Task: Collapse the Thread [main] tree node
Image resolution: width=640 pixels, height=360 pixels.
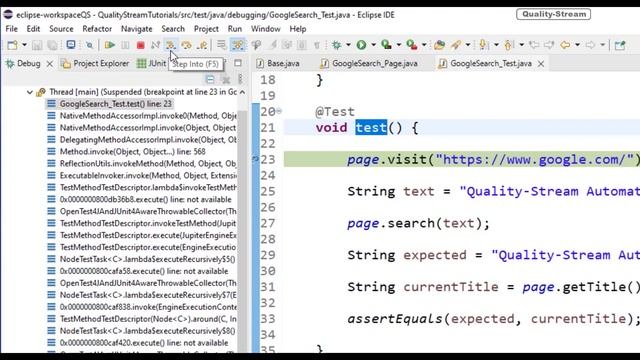Action: point(30,92)
